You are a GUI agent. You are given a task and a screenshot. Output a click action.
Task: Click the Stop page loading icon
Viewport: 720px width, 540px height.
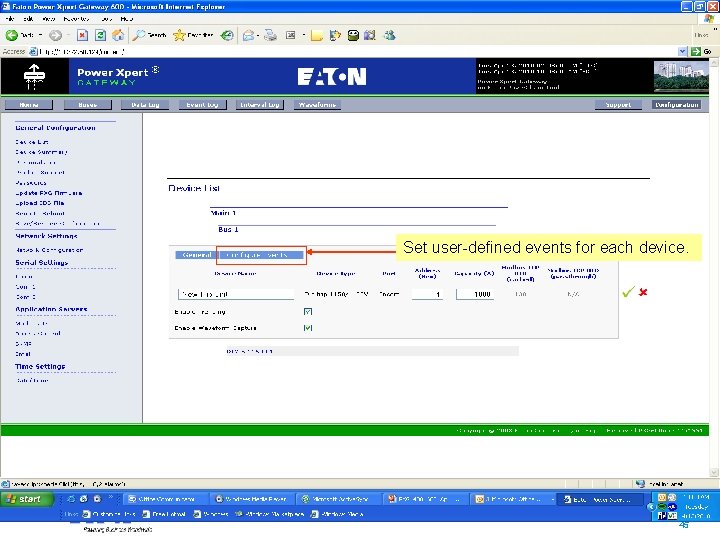coord(82,35)
